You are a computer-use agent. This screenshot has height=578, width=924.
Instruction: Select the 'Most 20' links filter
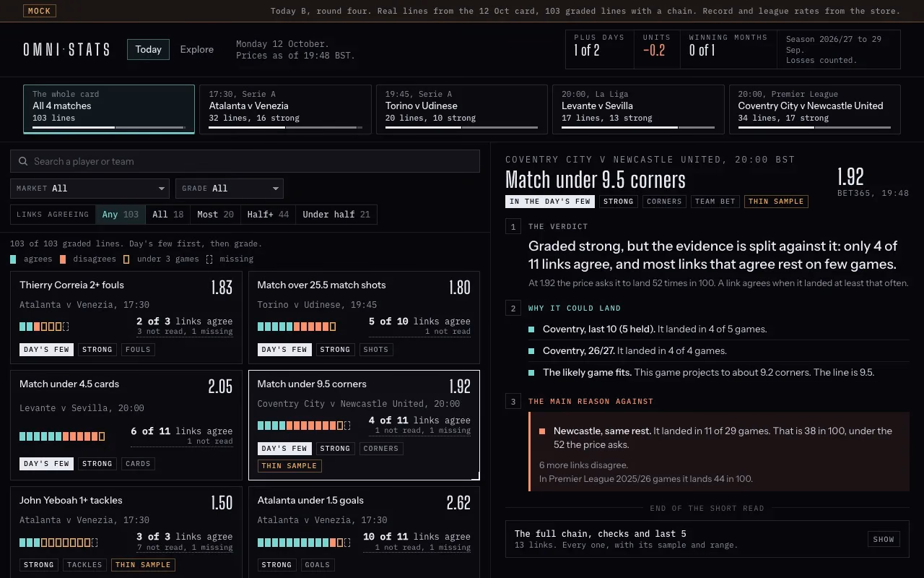point(215,215)
